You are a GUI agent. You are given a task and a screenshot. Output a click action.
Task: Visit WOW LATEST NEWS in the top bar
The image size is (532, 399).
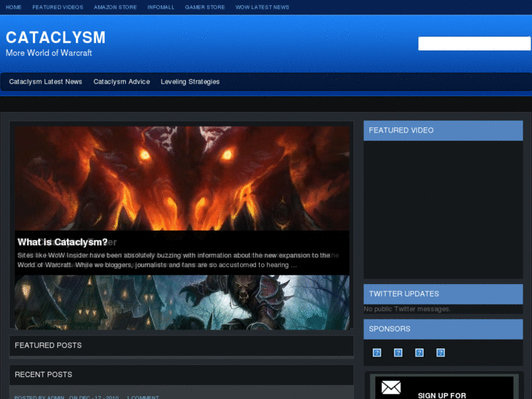[x=262, y=7]
